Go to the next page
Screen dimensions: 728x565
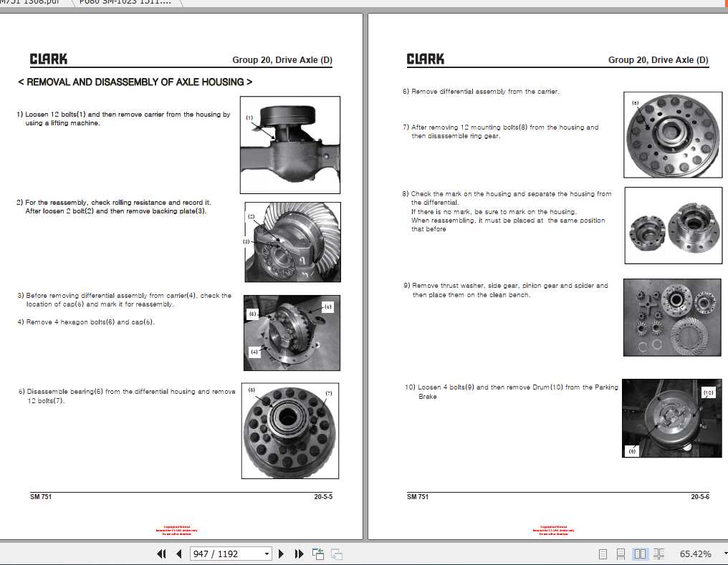point(281,554)
